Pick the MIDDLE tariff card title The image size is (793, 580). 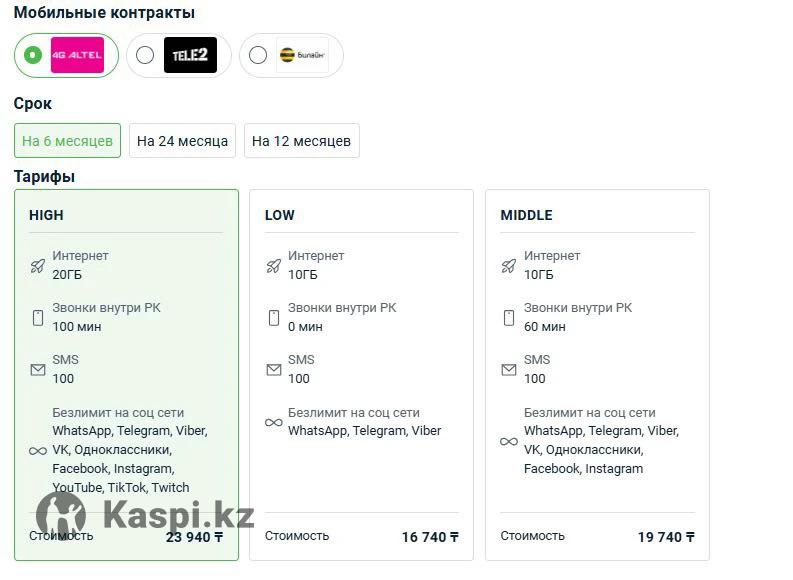pos(526,215)
